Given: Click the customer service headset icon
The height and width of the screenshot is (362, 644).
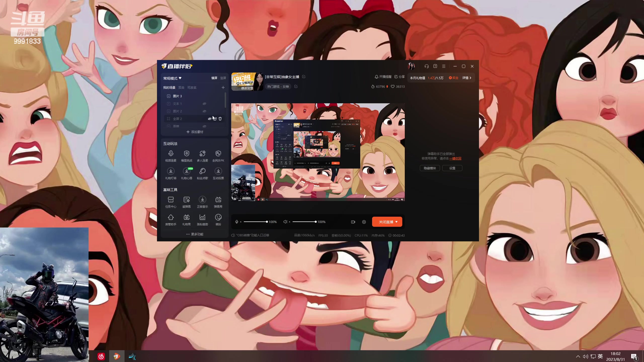Looking at the screenshot, I should 426,66.
